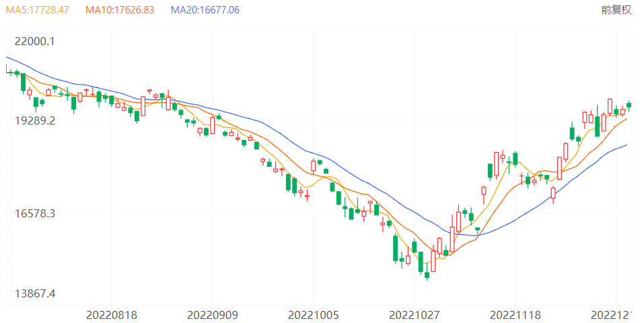Click the 13867.4 price axis label
Viewport: 644px width, 323px height.
34,293
